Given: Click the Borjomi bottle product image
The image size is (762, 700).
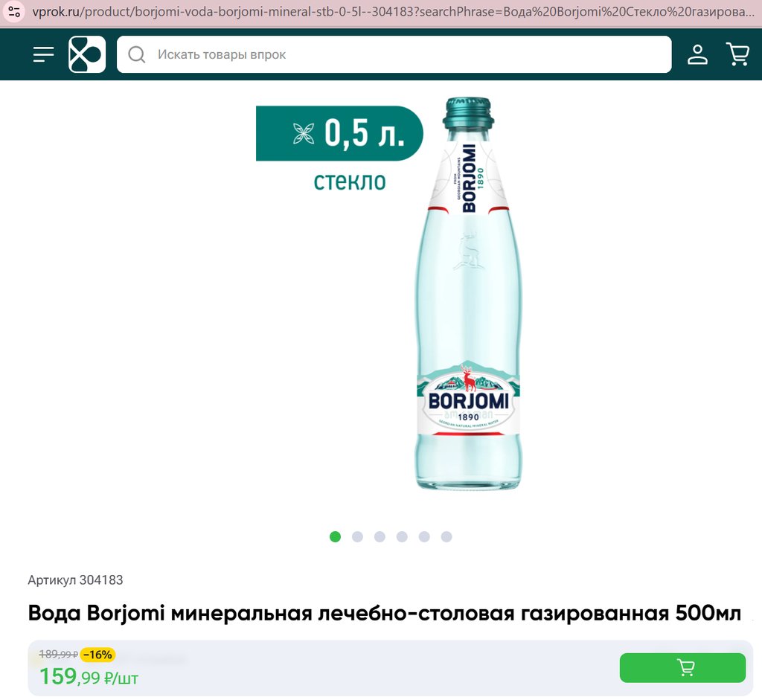Looking at the screenshot, I should click(x=468, y=293).
